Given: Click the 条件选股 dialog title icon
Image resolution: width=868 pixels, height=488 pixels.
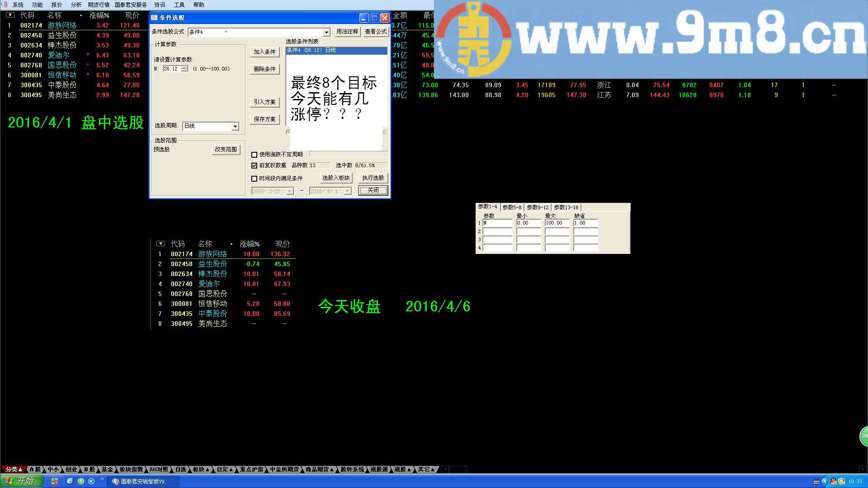Looking at the screenshot, I should [155, 18].
